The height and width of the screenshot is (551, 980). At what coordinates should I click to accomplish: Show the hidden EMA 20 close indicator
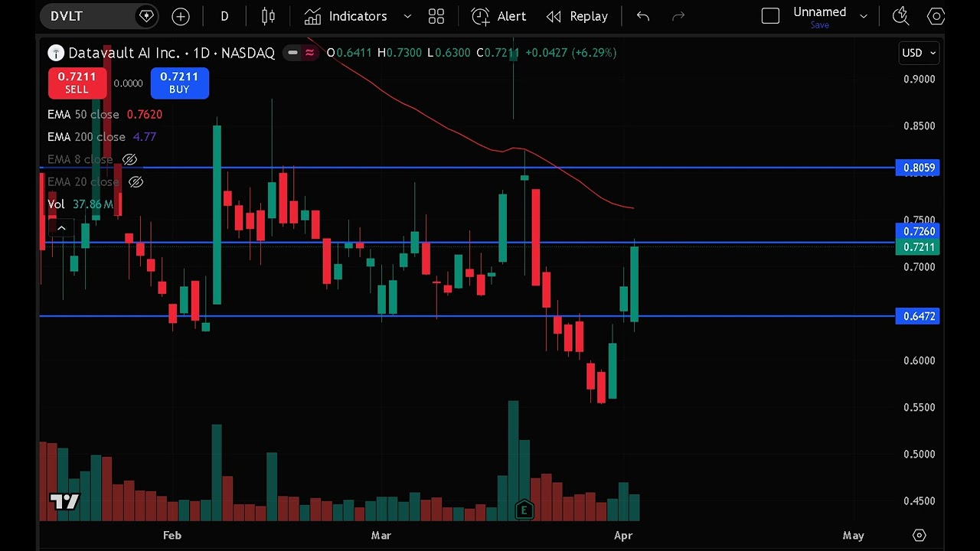[136, 182]
